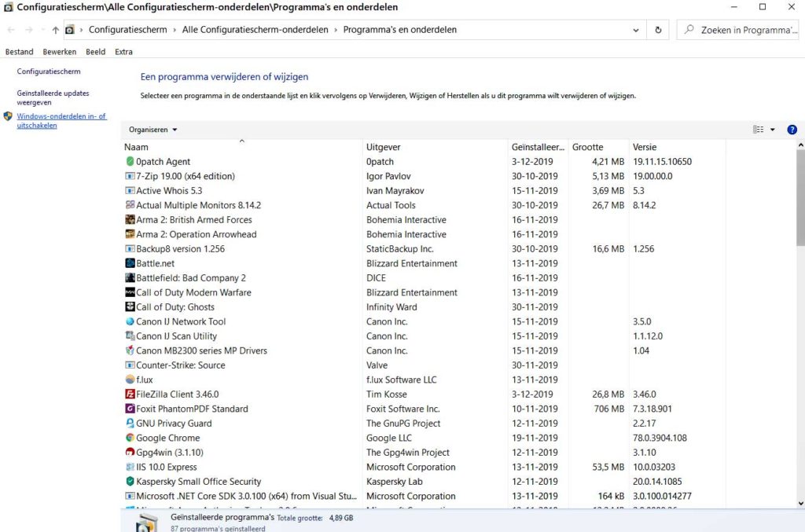This screenshot has height=532, width=805.
Task: Sort by the Grootte column header
Action: [x=598, y=147]
